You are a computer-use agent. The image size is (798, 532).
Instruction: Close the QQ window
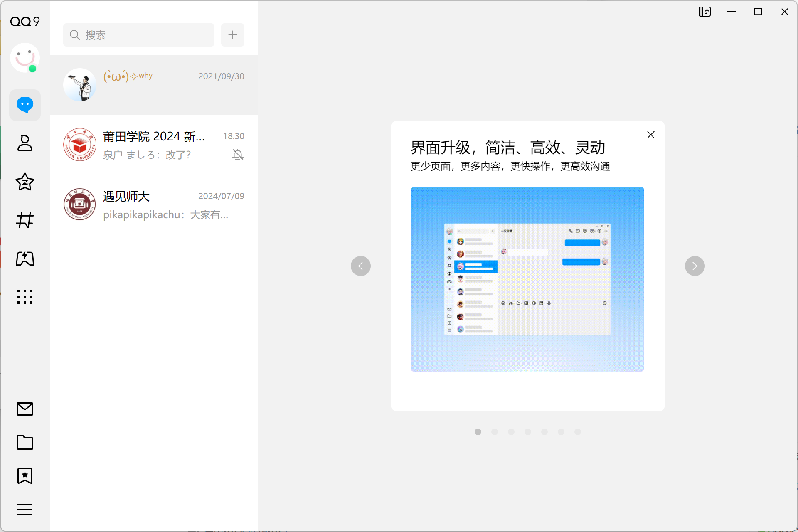[785, 12]
